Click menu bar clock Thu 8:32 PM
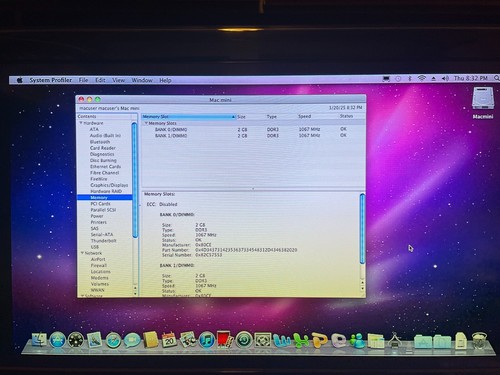 click(471, 78)
